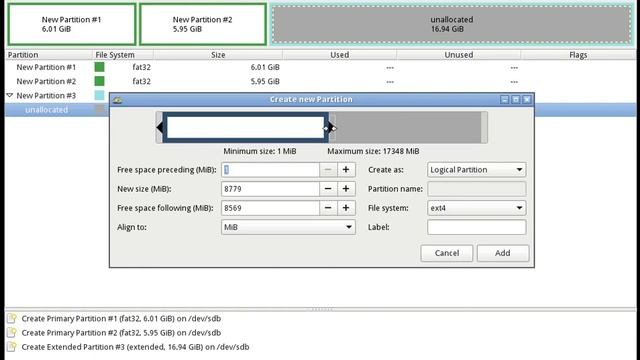
Task: Click the Free space following field 8569
Action: tap(270, 208)
